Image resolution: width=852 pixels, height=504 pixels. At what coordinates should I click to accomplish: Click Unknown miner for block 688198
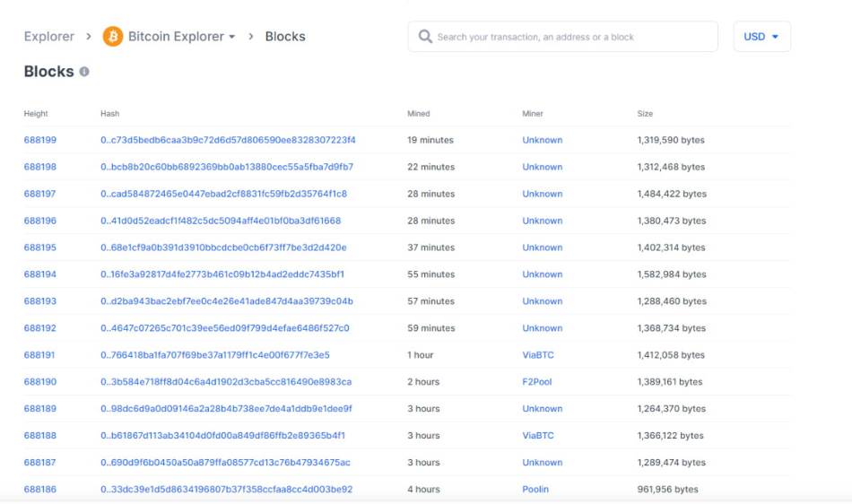543,167
